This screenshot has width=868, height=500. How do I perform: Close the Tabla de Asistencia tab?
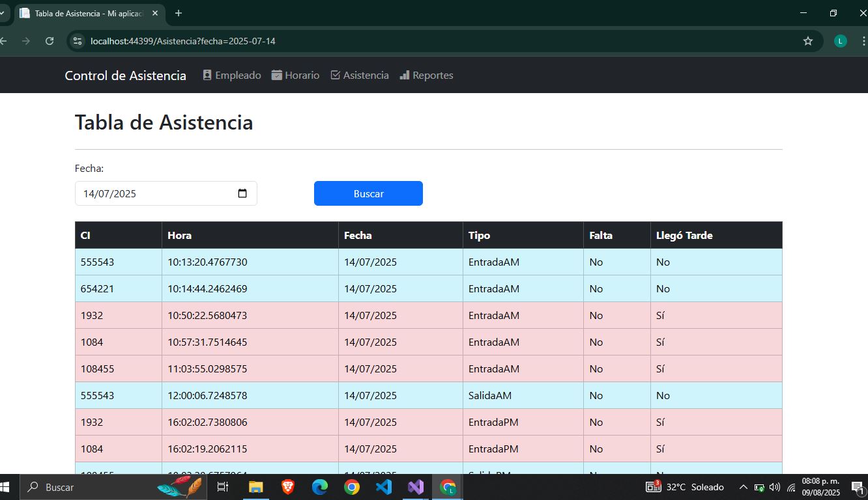point(155,13)
